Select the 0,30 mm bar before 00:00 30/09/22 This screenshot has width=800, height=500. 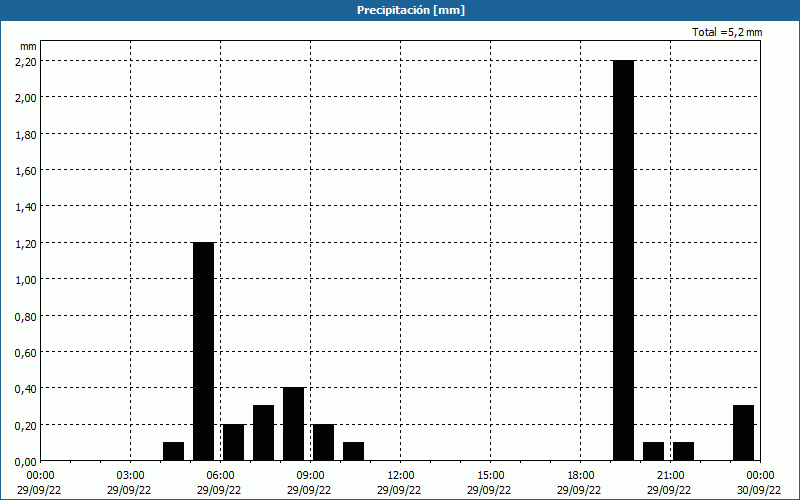[x=743, y=433]
